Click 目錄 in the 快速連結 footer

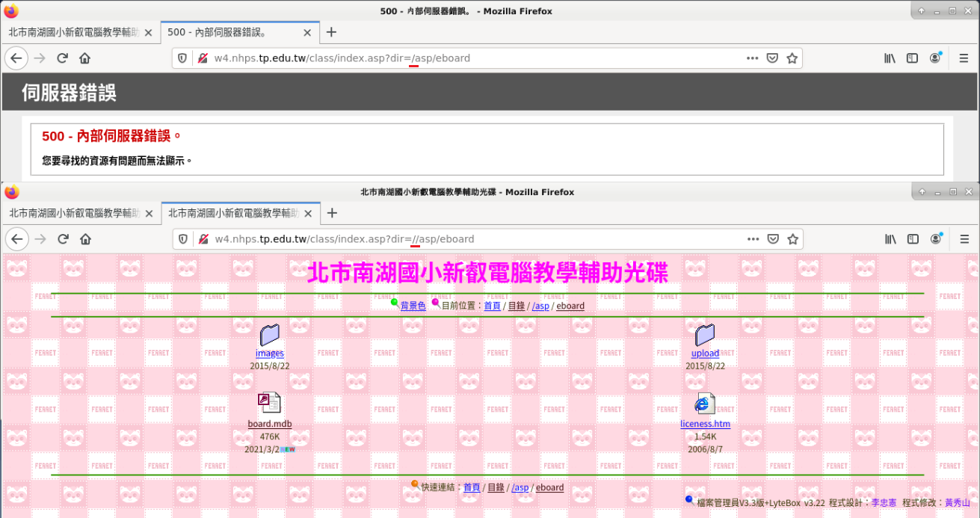(496, 487)
